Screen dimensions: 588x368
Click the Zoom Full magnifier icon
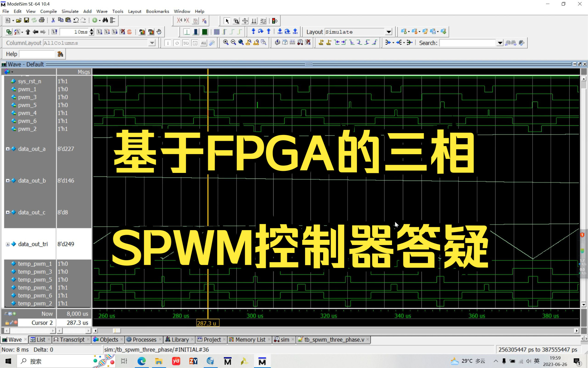tap(241, 43)
